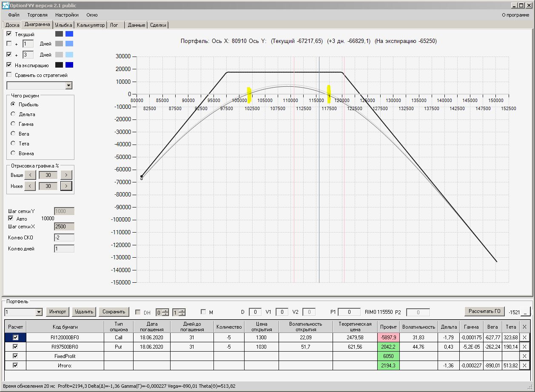Click the DH first spinner control
The width and height of the screenshot is (535, 392).
point(162,312)
